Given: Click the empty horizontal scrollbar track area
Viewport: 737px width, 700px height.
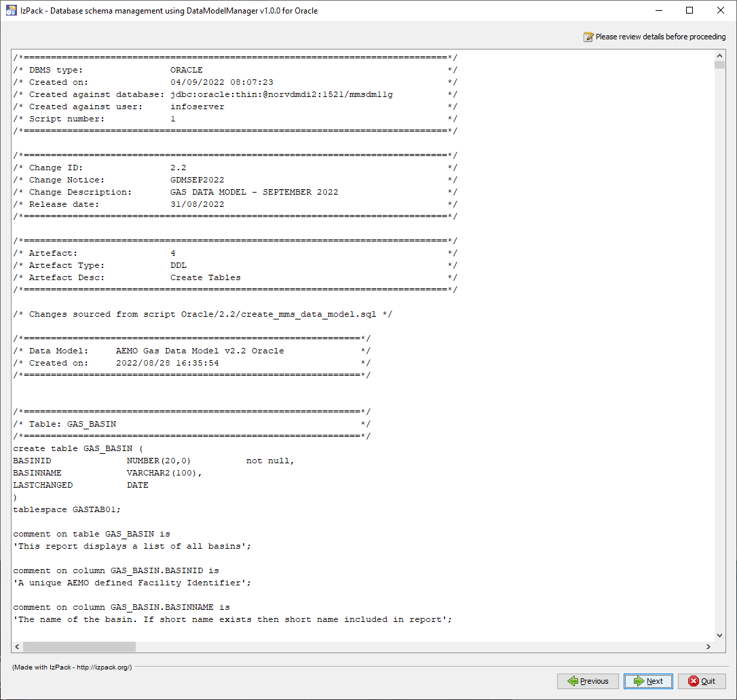Looking at the screenshot, I should pyautogui.click(x=407, y=647).
